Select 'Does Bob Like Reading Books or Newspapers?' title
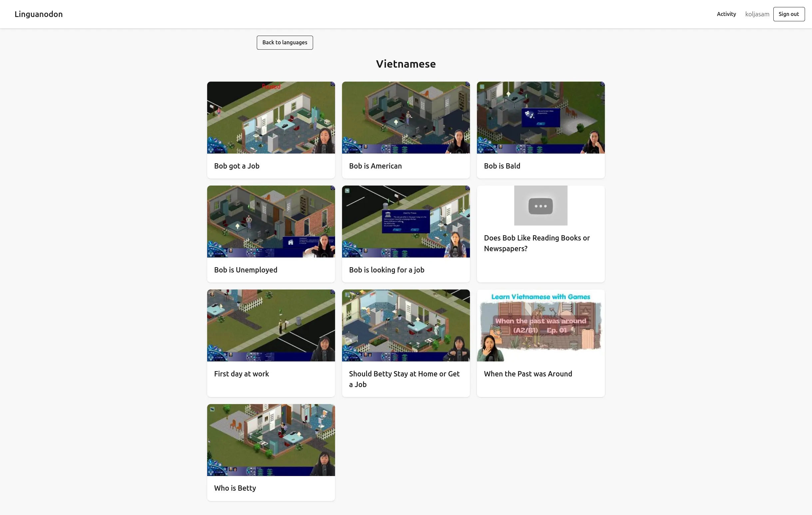The image size is (812, 515). pyautogui.click(x=537, y=243)
